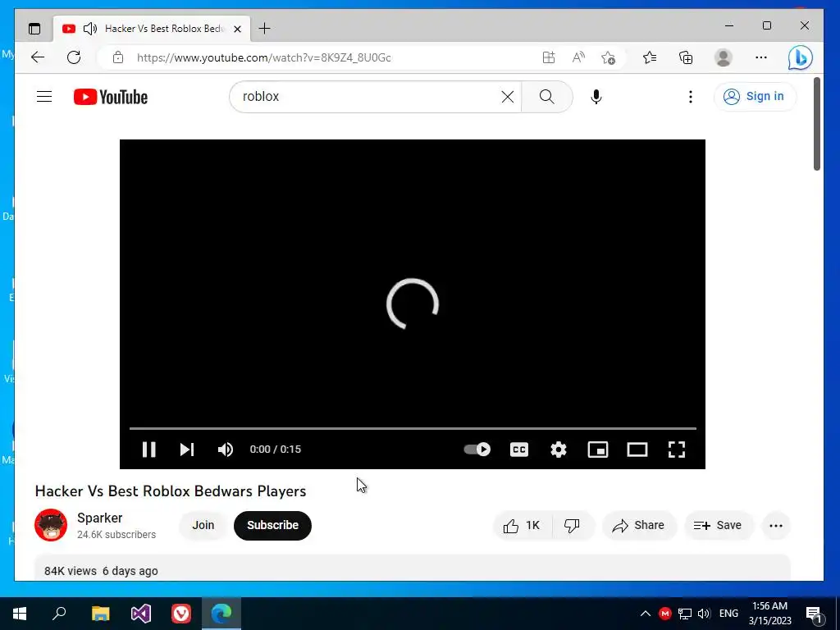Like the video with 1K likes
The width and height of the screenshot is (840, 630).
(x=522, y=526)
